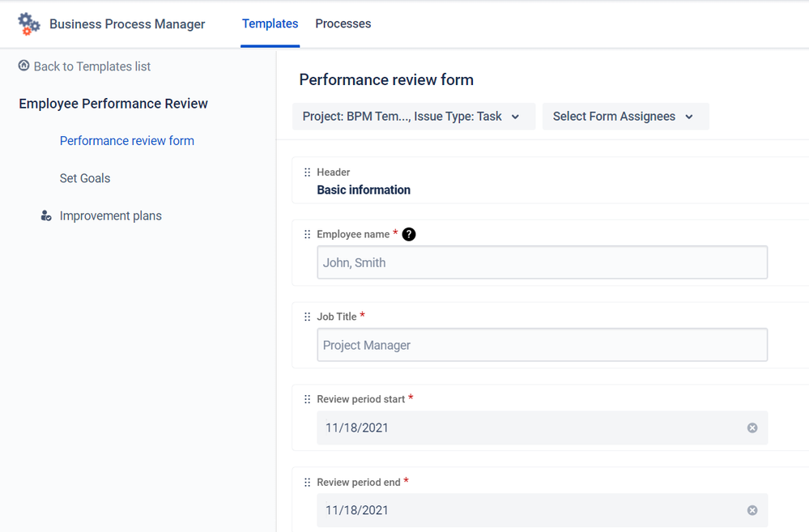Viewport: 809px width, 532px height.
Task: Click the Business Process Manager gears logo
Action: pos(28,23)
